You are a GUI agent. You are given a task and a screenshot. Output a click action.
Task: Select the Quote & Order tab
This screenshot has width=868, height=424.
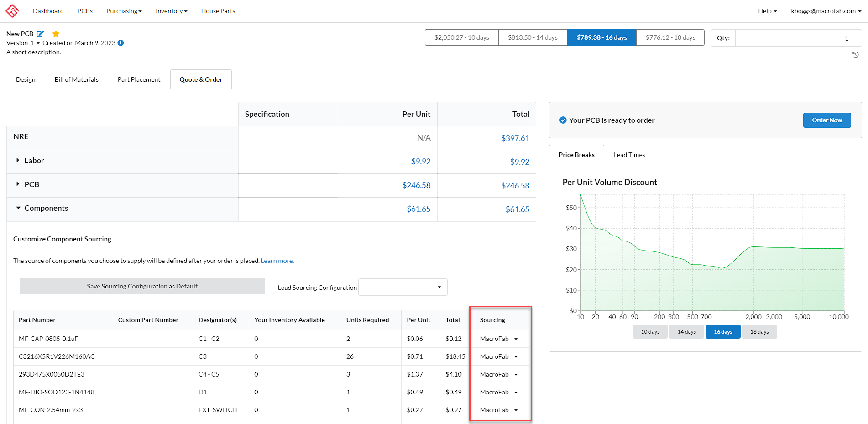pos(201,79)
